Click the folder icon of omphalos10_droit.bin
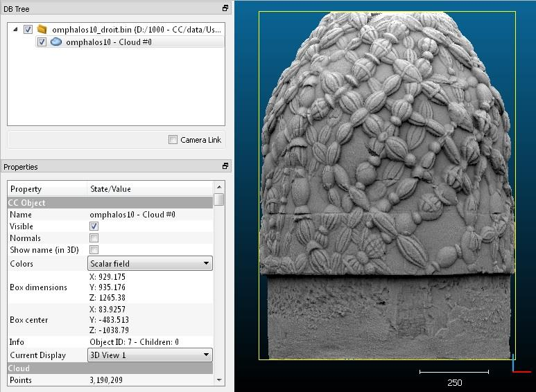The width and height of the screenshot is (536, 392). [42, 30]
